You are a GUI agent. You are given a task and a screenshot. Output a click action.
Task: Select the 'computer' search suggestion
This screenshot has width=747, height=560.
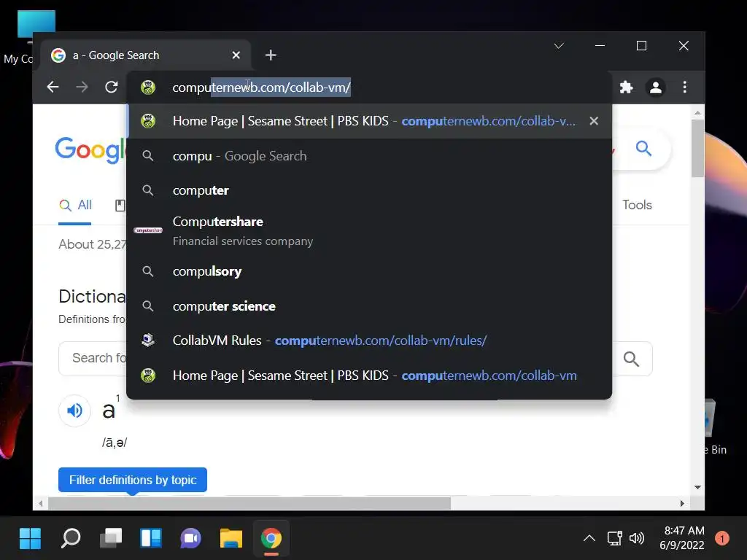369,190
